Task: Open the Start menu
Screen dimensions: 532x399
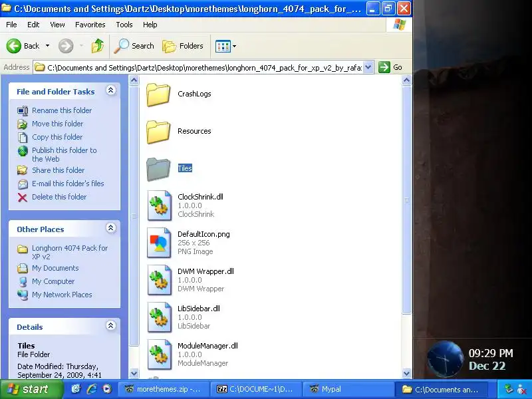Action: [x=31, y=389]
